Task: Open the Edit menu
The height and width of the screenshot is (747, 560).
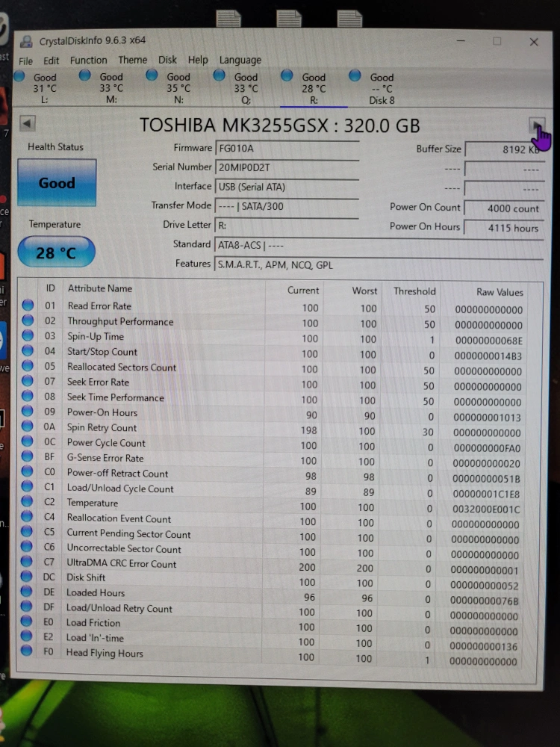Action: (x=51, y=61)
